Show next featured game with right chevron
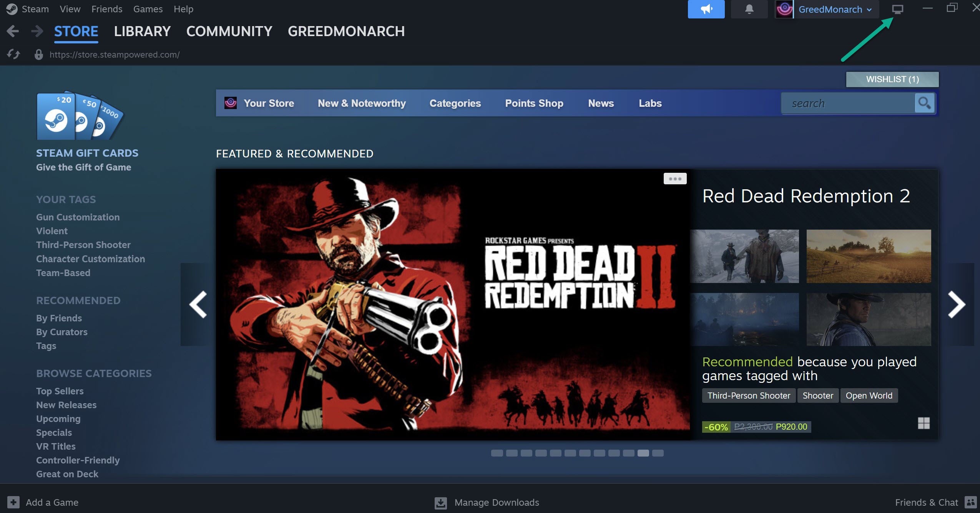Screen dimensions: 980x513 coord(956,304)
